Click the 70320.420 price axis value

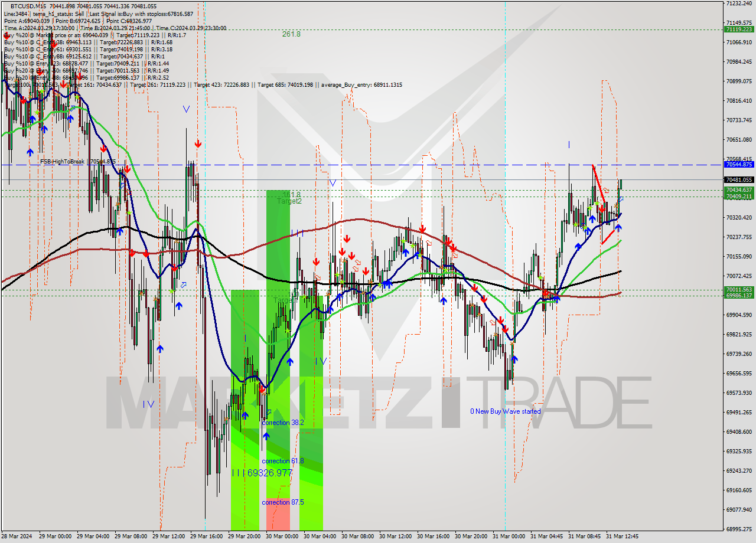tap(739, 217)
